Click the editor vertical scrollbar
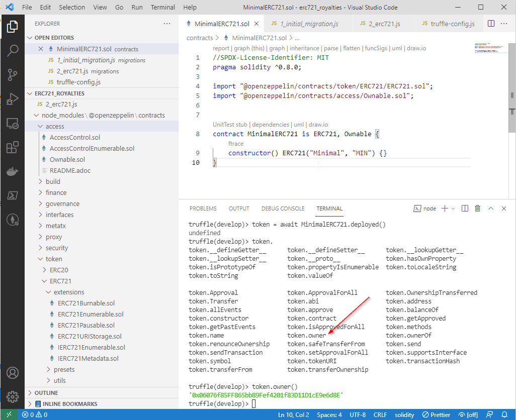The height and width of the screenshot is (420, 516). click(x=512, y=89)
